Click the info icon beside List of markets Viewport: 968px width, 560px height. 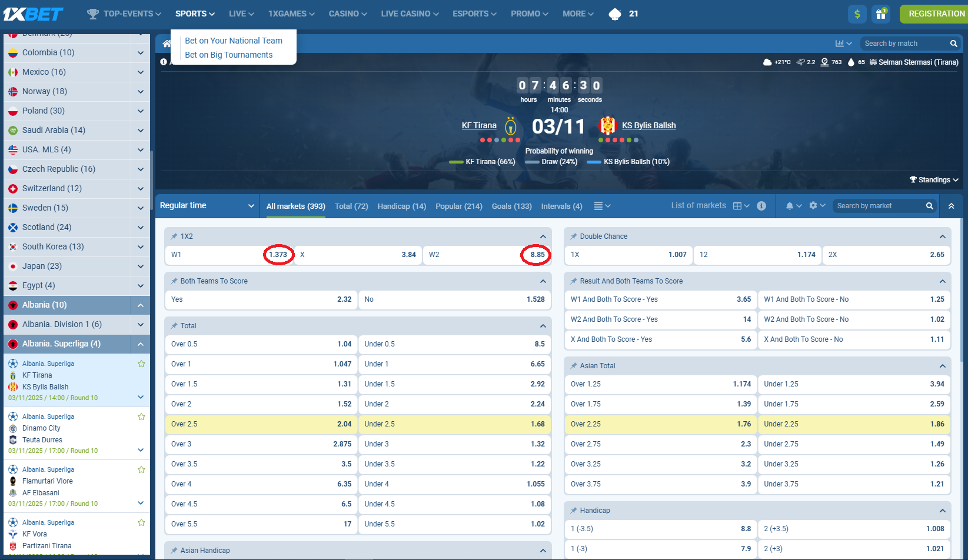761,206
